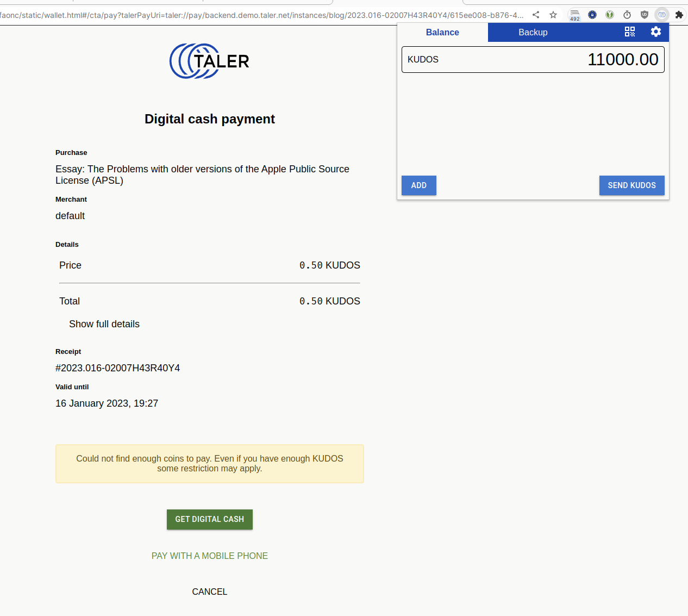The width and height of the screenshot is (688, 616).
Task: Click the SEND KUDOS button
Action: click(x=631, y=185)
